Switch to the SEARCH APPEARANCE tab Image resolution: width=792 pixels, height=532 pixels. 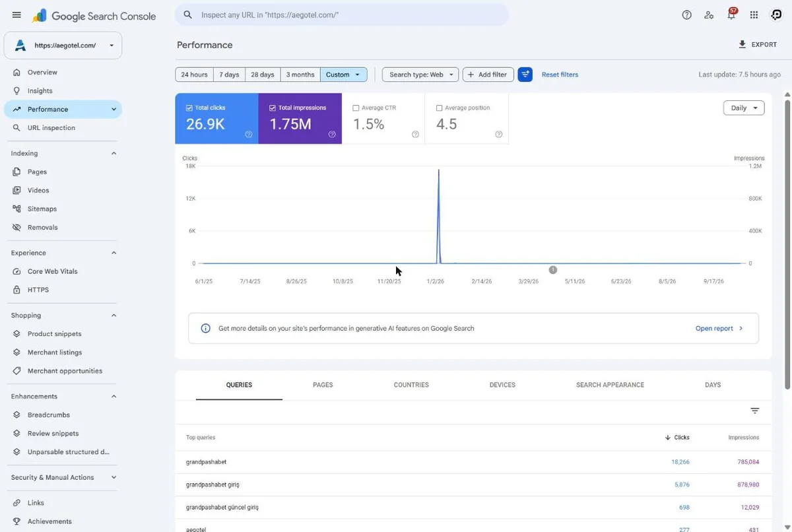pyautogui.click(x=610, y=385)
